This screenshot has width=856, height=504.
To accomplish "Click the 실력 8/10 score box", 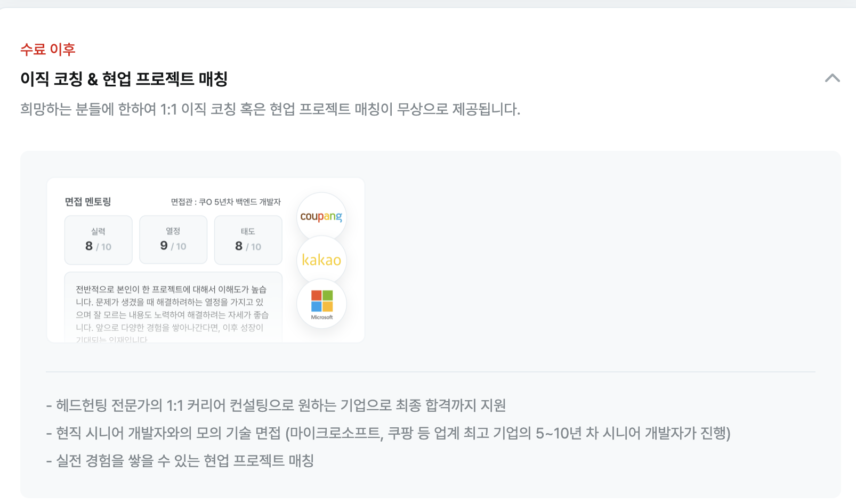I will pyautogui.click(x=99, y=240).
